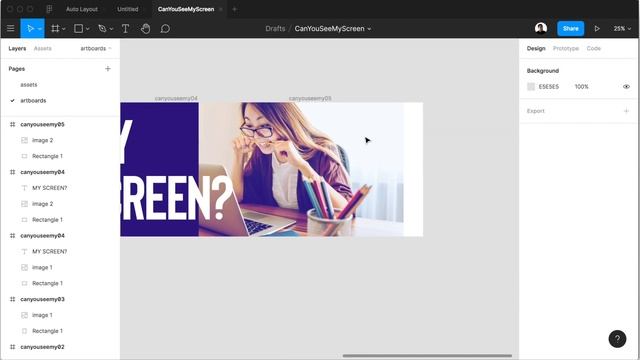Image resolution: width=640 pixels, height=360 pixels.
Task: Click the woman photo on canvas
Action: tap(301, 169)
